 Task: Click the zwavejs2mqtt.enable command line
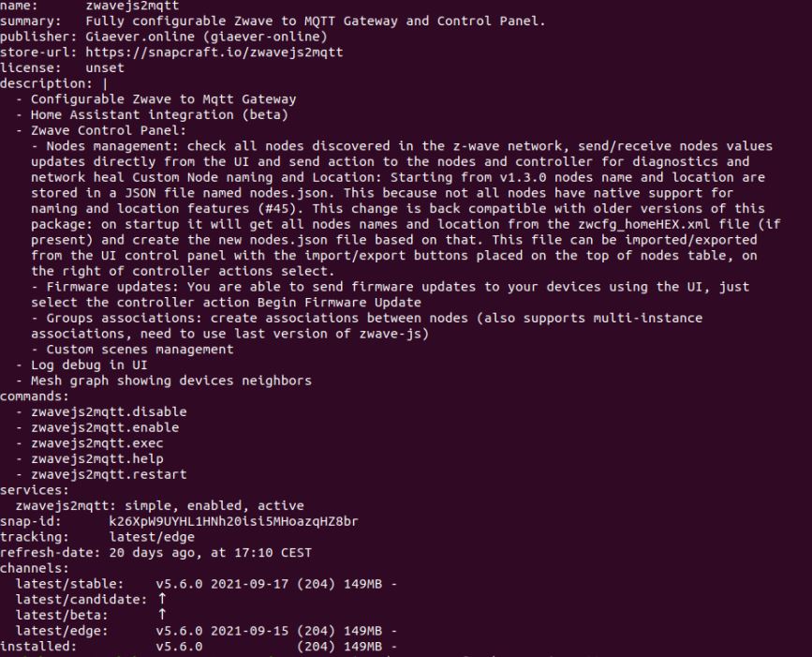pos(104,427)
